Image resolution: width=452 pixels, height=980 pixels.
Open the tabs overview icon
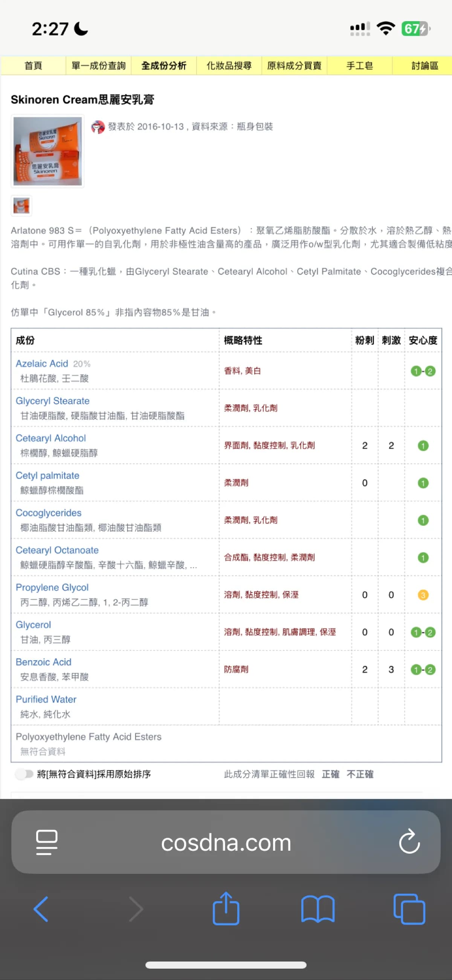click(x=409, y=909)
